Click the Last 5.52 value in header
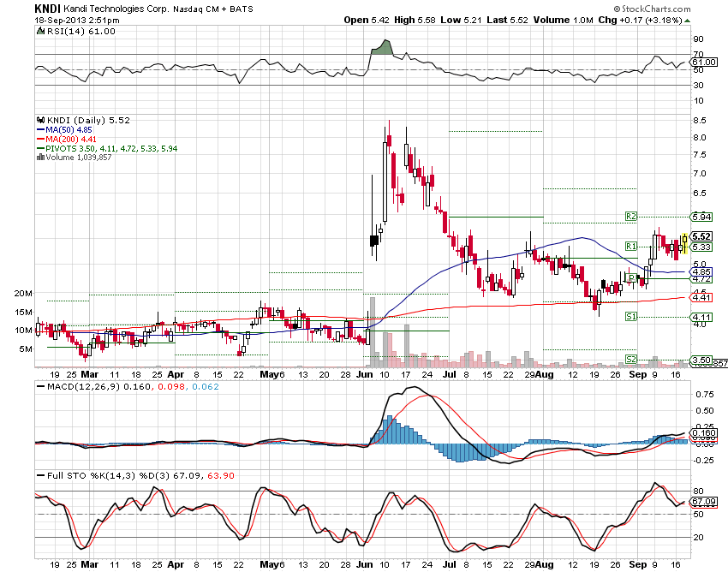 click(508, 20)
